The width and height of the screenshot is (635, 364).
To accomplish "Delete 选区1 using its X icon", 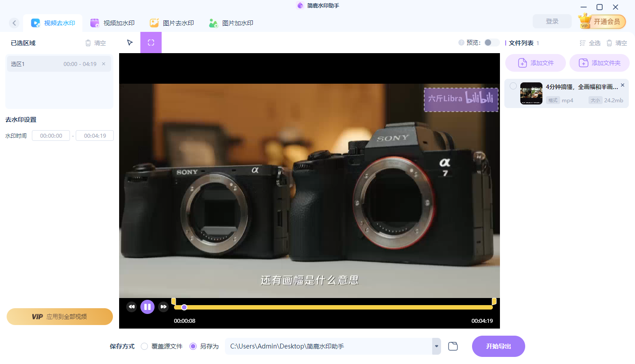I will (x=104, y=64).
